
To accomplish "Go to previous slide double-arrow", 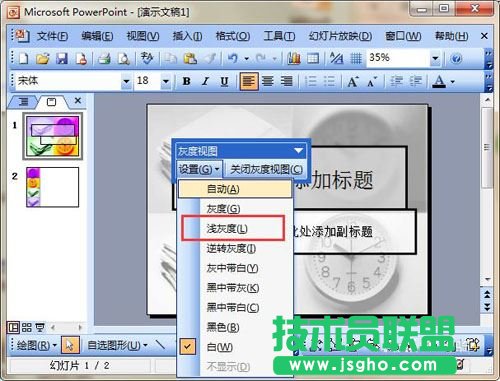I will [x=487, y=294].
